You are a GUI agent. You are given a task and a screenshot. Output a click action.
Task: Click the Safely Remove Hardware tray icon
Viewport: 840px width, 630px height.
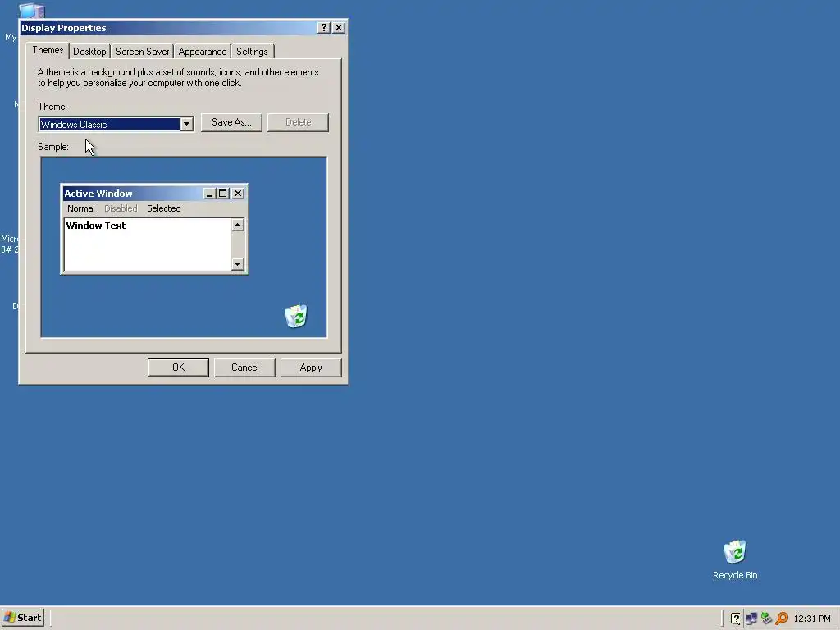(x=766, y=619)
